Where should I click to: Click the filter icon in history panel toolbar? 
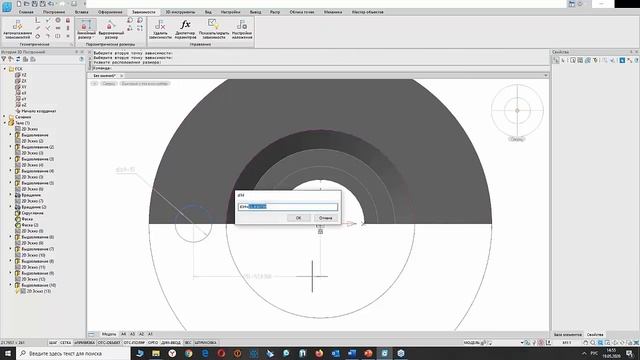tap(4, 59)
